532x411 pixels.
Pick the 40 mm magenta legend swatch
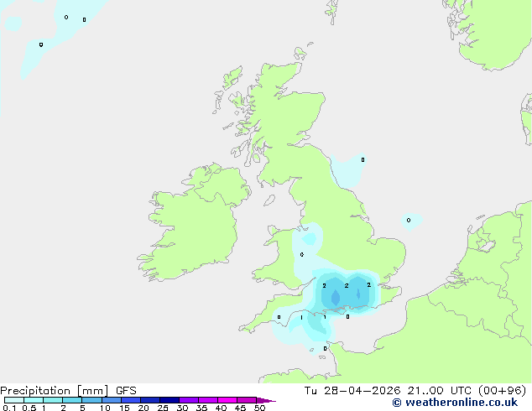tap(227, 400)
